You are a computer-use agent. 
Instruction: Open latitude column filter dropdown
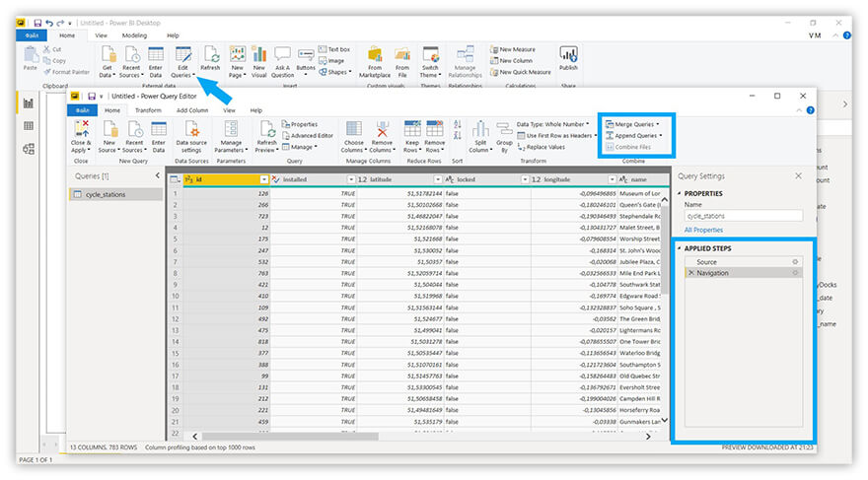(x=438, y=179)
